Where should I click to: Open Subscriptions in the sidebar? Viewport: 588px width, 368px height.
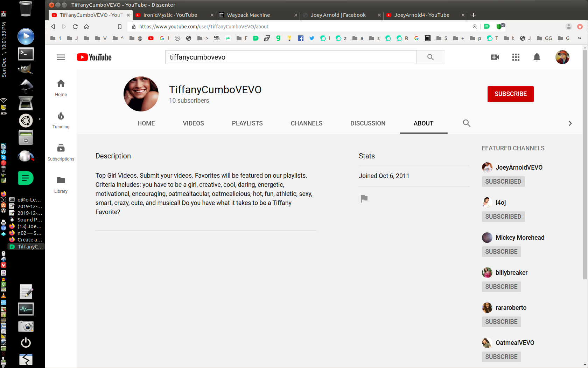click(x=61, y=152)
